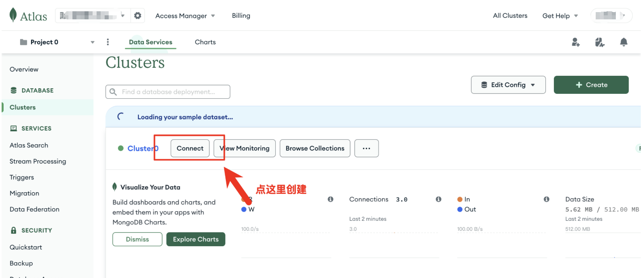
Task: Open Backup in the sidebar
Action: (x=21, y=263)
